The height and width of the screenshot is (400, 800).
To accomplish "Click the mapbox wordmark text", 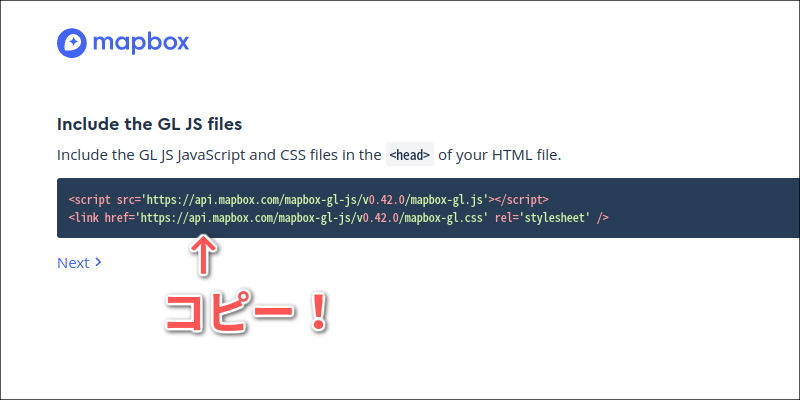I will pyautogui.click(x=141, y=43).
